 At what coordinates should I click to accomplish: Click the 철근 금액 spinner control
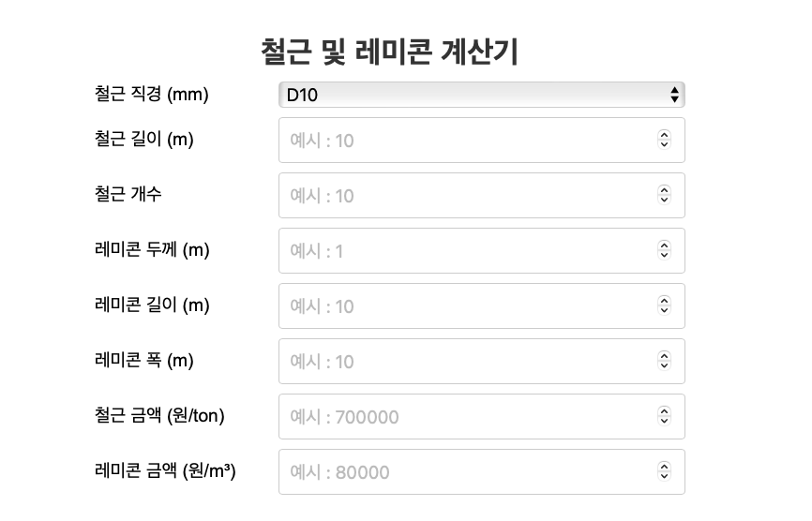pos(664,417)
